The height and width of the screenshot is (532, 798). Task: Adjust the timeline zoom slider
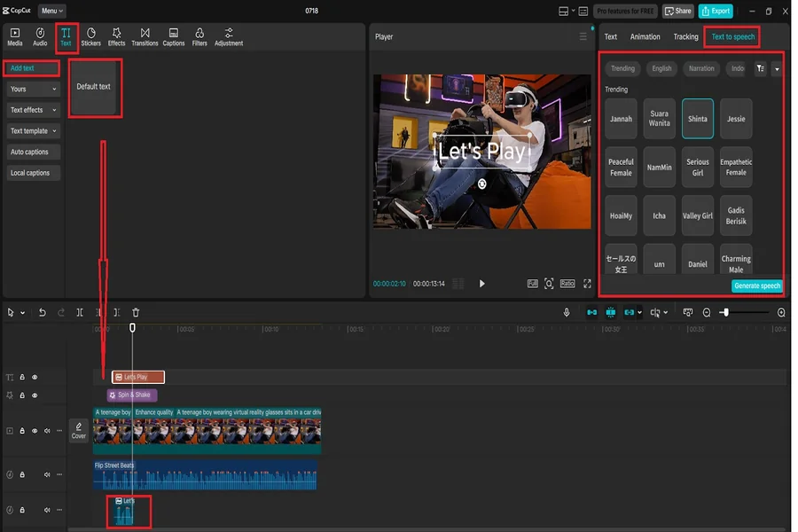pos(725,313)
